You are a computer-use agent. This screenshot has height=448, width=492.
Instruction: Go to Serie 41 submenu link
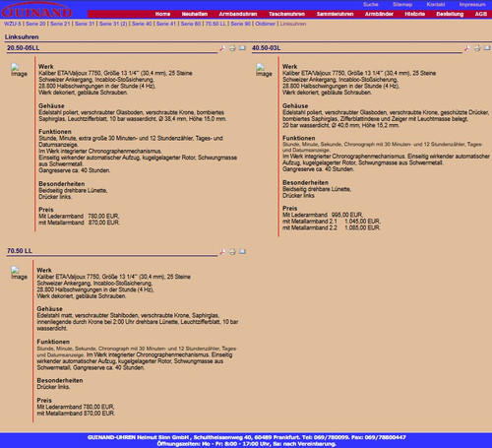click(x=166, y=24)
